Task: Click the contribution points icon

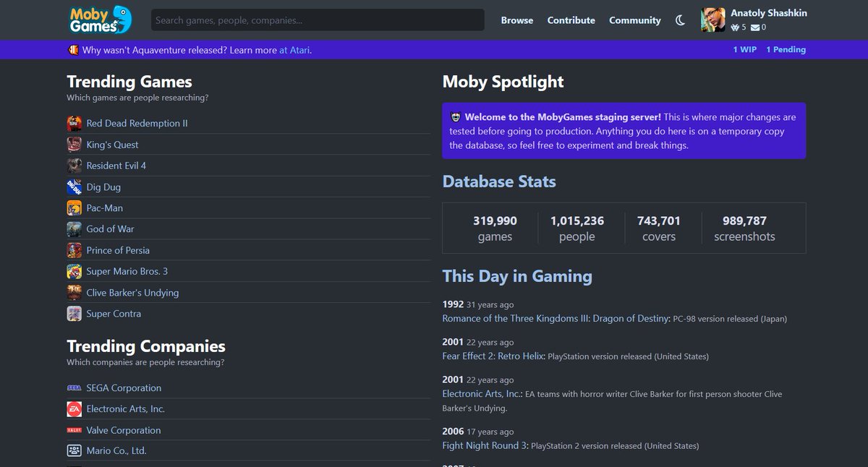Action: coord(735,27)
